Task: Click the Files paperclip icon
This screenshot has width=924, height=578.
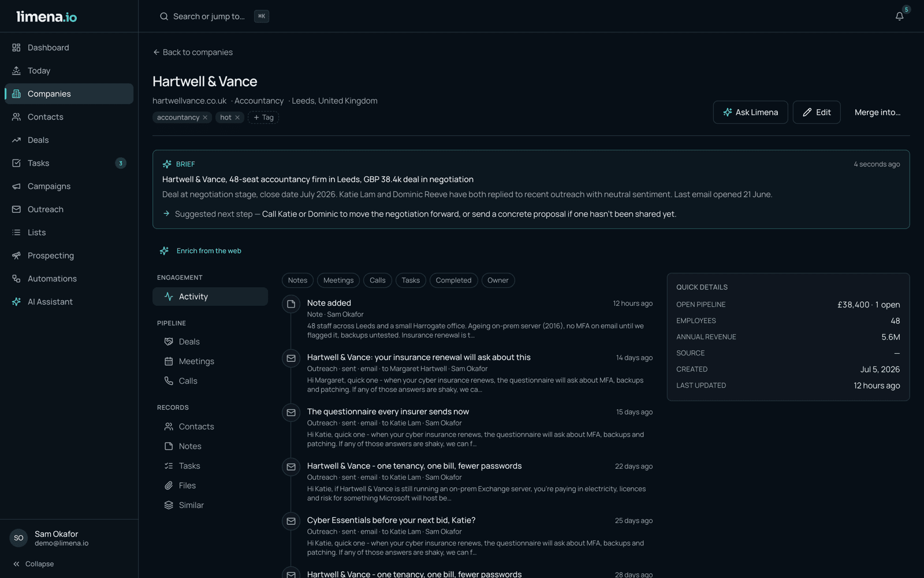Action: 169,486
